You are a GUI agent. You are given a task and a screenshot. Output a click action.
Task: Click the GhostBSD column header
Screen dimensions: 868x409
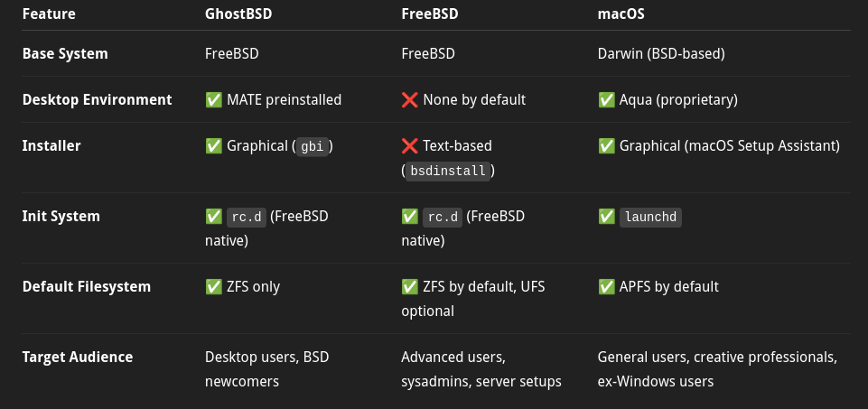(x=238, y=14)
